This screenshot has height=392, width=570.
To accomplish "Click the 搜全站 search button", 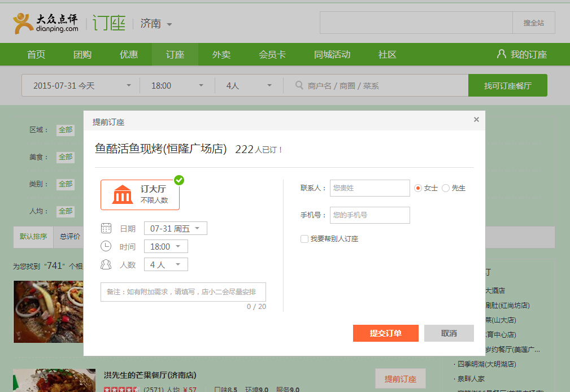I will tap(534, 23).
